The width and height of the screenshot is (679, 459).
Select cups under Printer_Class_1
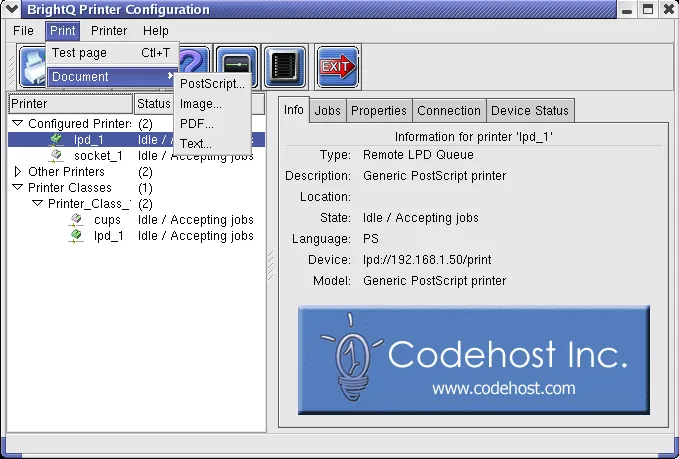pyautogui.click(x=107, y=220)
